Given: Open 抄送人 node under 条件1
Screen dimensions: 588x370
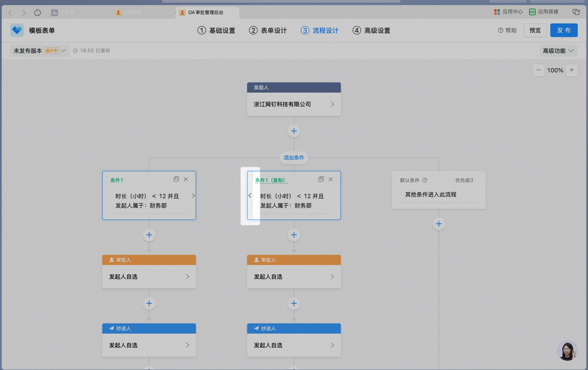Looking at the screenshot, I should tap(149, 345).
